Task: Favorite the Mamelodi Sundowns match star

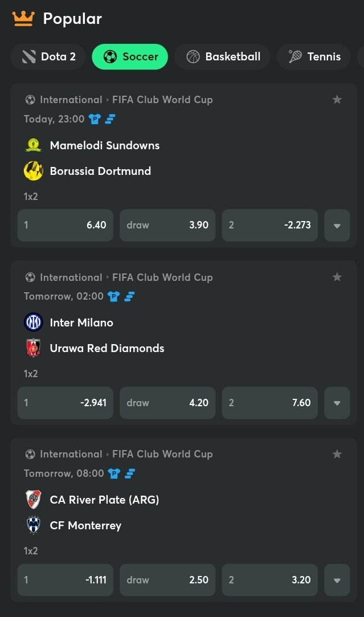Action: (337, 100)
